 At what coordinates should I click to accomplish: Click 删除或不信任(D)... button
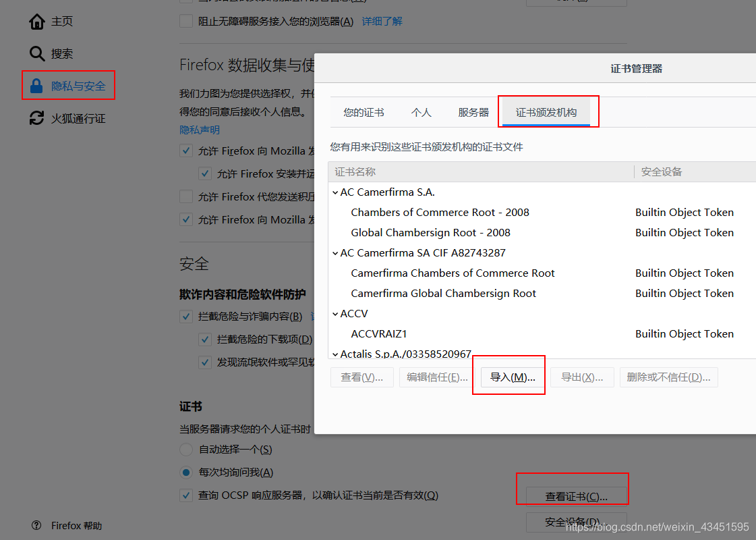coord(669,377)
